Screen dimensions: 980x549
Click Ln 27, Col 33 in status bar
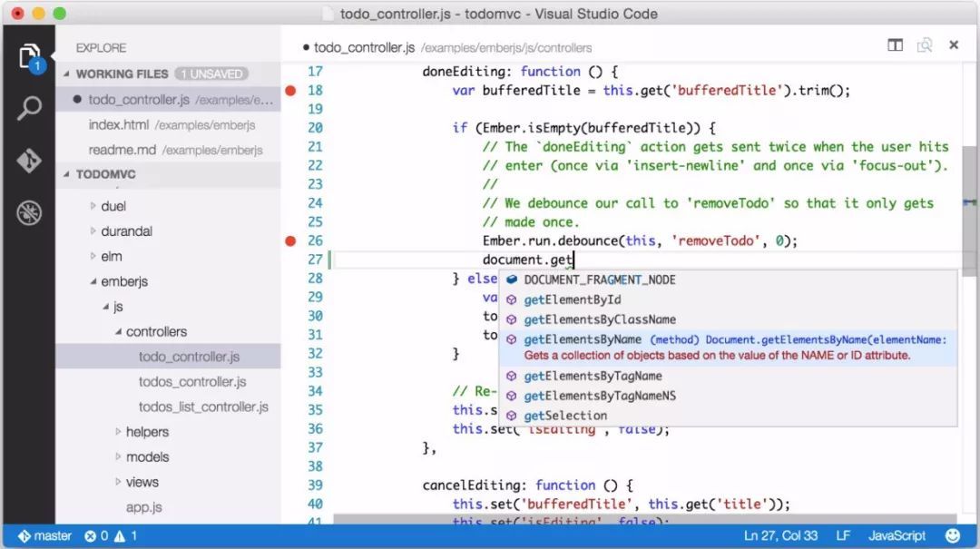click(x=780, y=536)
